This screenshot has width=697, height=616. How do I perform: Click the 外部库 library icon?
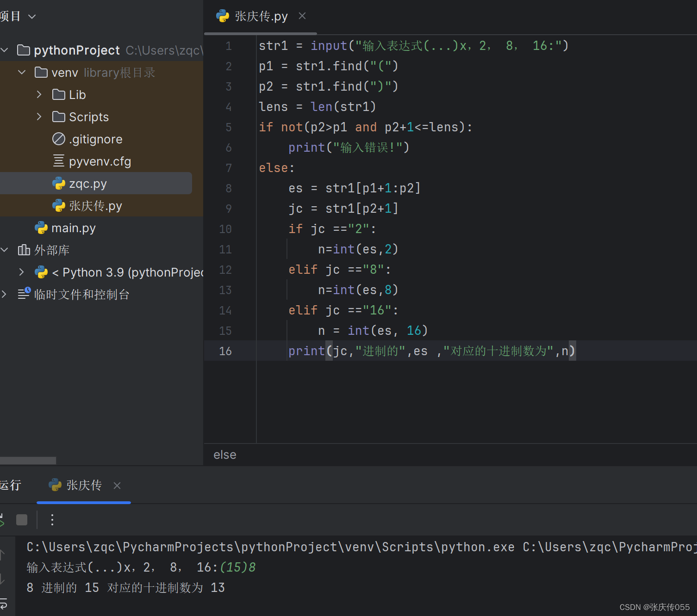[x=24, y=250]
